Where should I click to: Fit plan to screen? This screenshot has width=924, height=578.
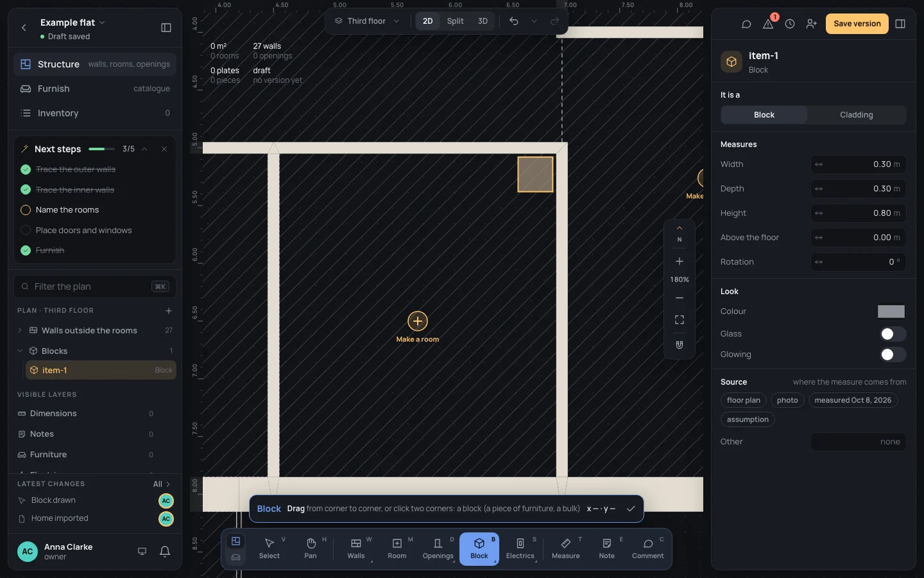[680, 320]
